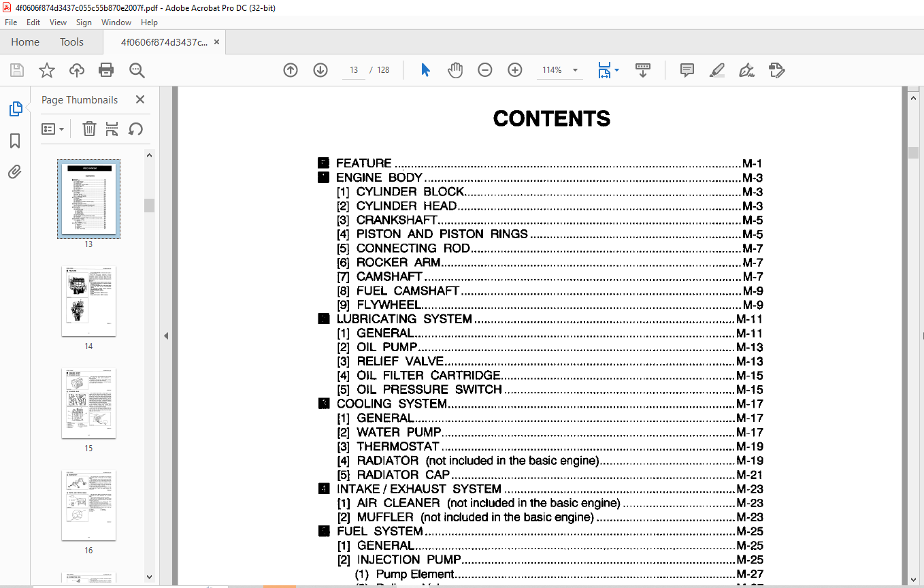Image resolution: width=924 pixels, height=588 pixels.
Task: Click the CRANKSHAFT contents entry
Action: coord(550,220)
